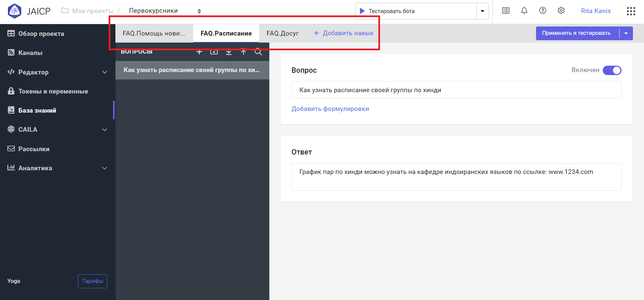Expand the CAILA sidebar section
Screen dimensions: 644x300
105,130
